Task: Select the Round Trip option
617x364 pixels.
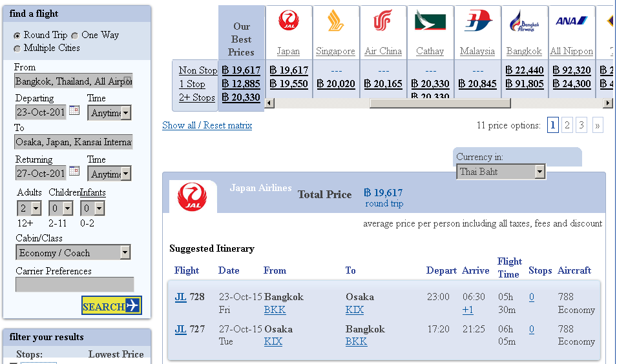Action: tap(17, 35)
